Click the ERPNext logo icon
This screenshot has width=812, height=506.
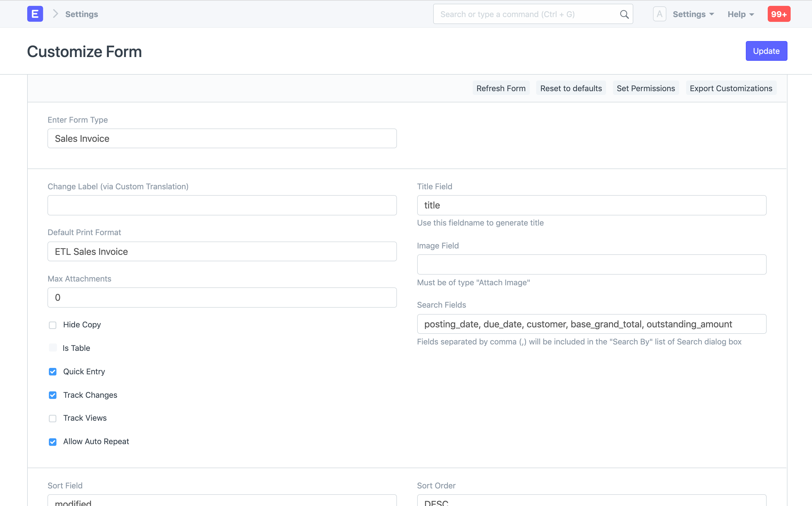point(35,14)
